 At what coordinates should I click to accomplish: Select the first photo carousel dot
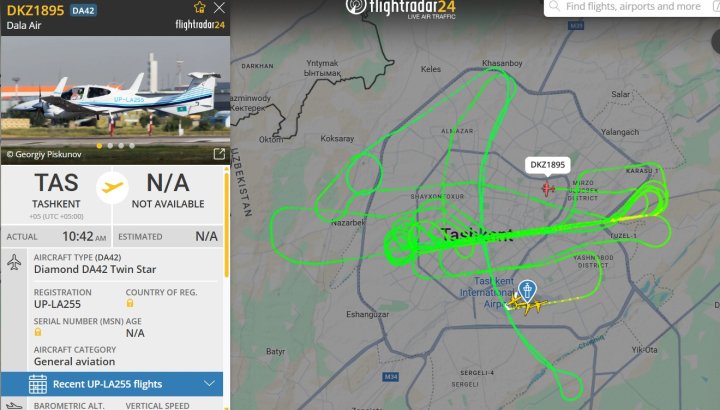click(99, 146)
